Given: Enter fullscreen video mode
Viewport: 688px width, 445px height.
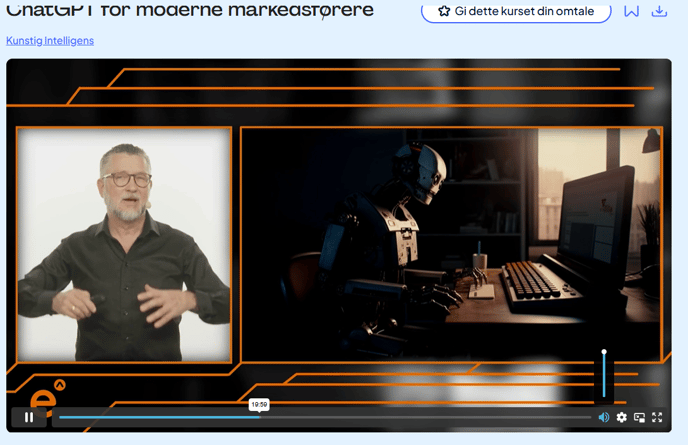Looking at the screenshot, I should point(657,417).
